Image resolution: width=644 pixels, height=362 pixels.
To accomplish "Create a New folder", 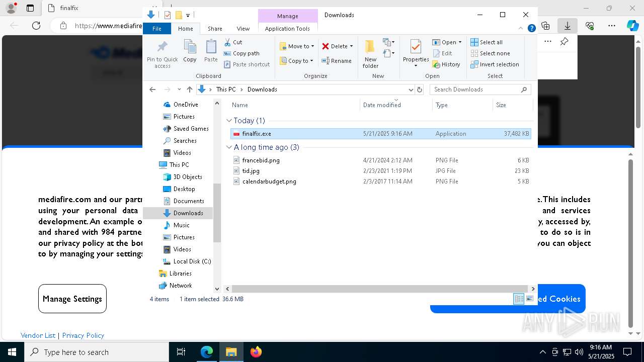I will coord(370,54).
